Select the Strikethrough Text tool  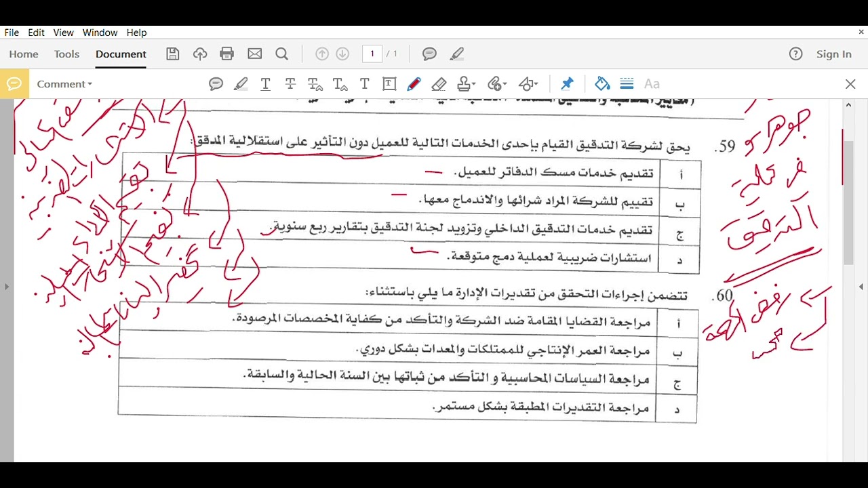(x=290, y=84)
